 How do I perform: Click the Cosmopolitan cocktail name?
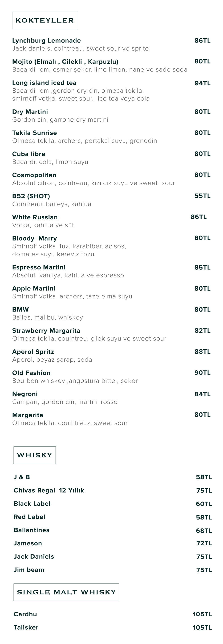(34, 175)
